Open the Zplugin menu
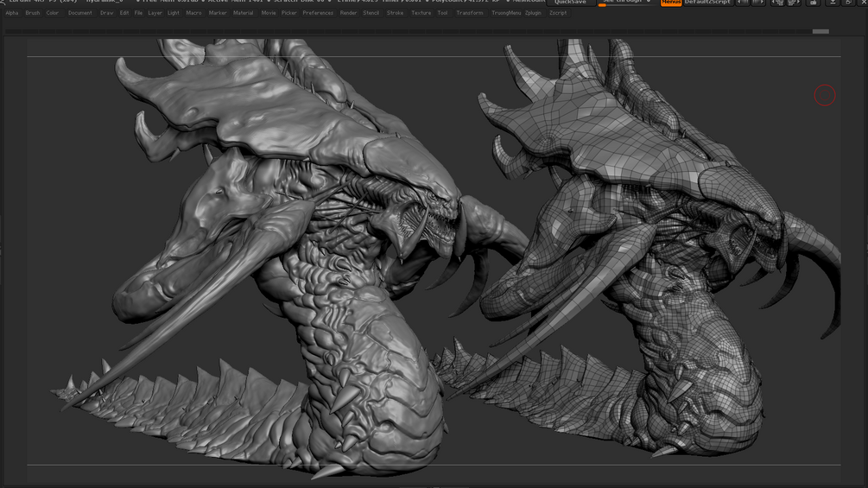Image resolution: width=868 pixels, height=488 pixels. coord(533,13)
